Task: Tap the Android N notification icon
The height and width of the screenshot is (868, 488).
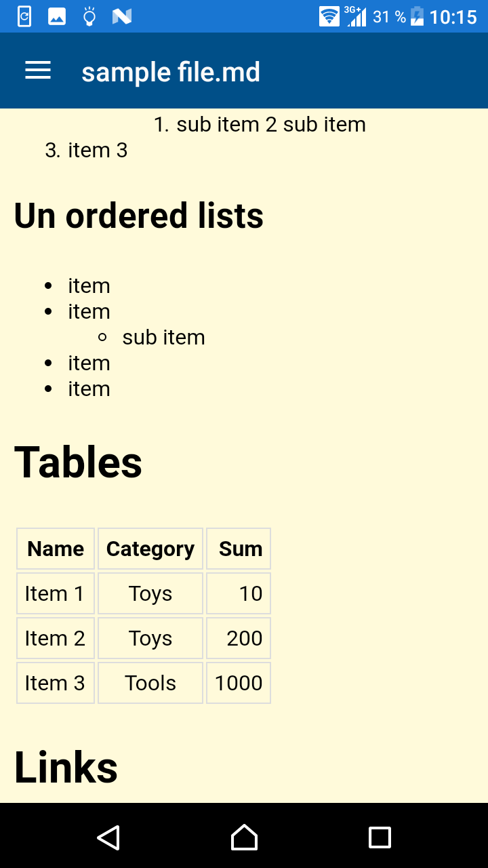Action: (122, 16)
